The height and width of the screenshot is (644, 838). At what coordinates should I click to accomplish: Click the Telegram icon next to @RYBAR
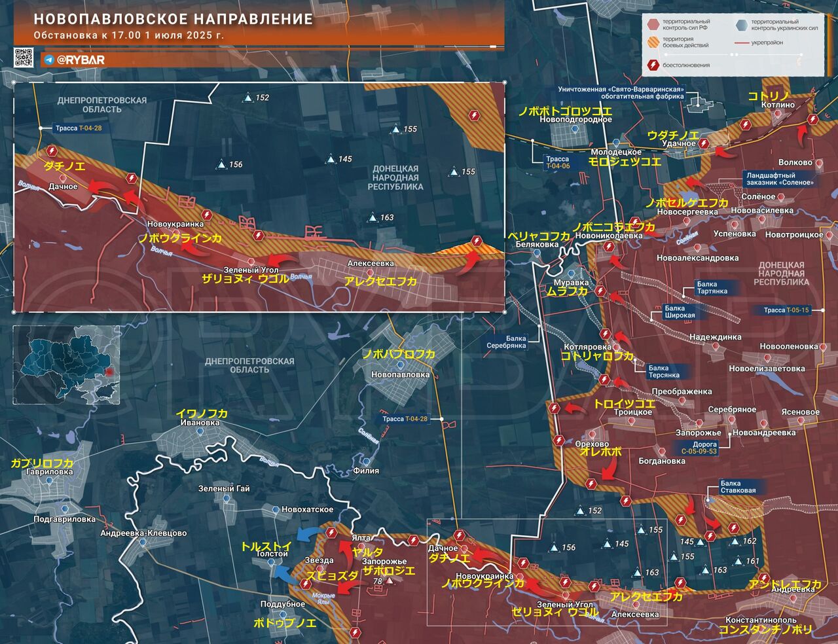point(48,60)
